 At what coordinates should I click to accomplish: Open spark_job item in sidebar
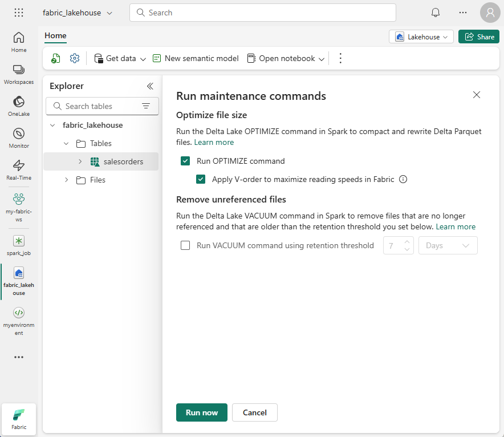tap(19, 245)
